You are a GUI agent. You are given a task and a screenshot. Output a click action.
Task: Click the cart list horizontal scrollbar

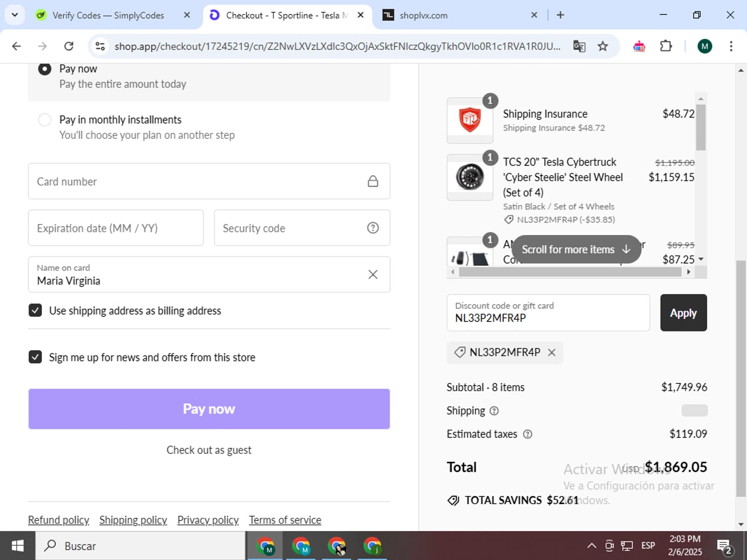tap(570, 272)
